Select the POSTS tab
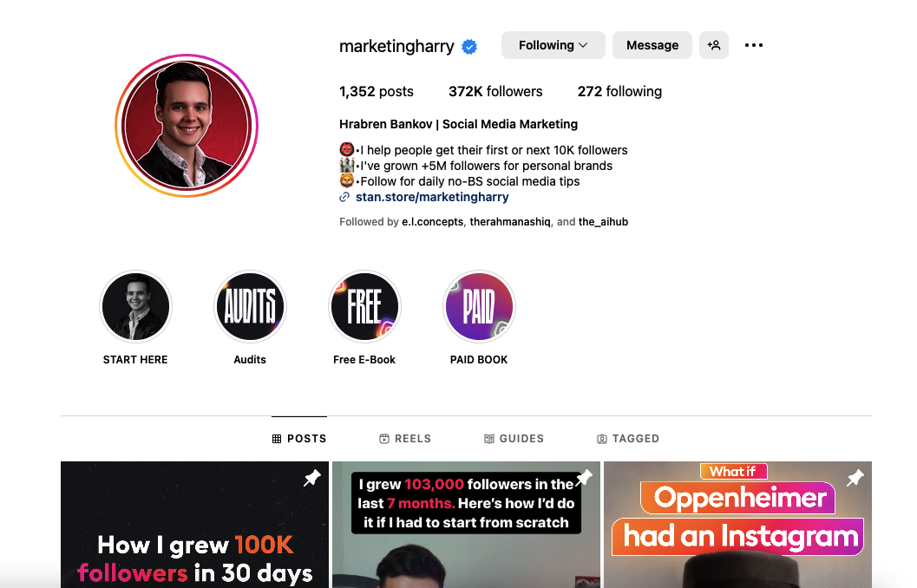Viewport: 917px width, 588px height. coord(298,438)
